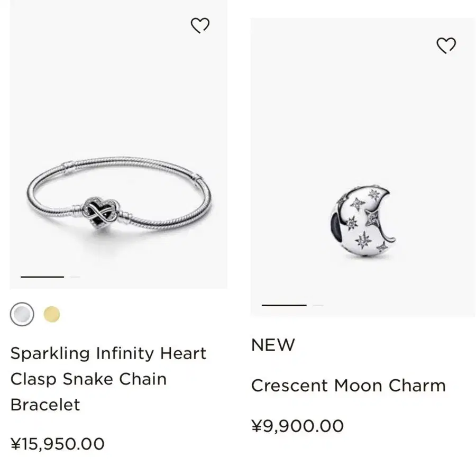
Task: Open the Crescent Moon Charm product link
Action: [x=348, y=386]
